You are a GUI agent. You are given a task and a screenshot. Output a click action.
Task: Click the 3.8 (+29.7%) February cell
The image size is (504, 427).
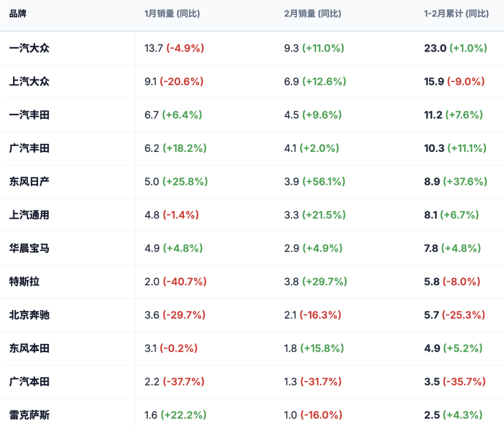(315, 282)
